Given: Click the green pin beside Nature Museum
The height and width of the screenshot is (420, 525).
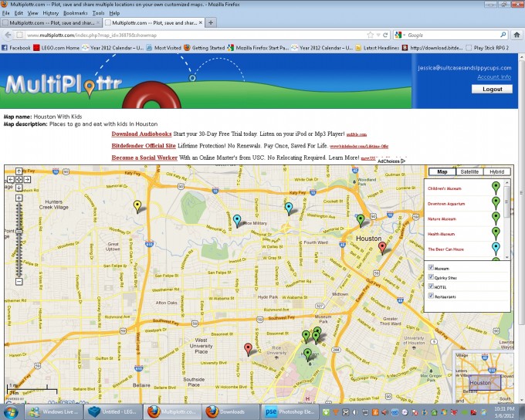Looking at the screenshot, I should (496, 218).
